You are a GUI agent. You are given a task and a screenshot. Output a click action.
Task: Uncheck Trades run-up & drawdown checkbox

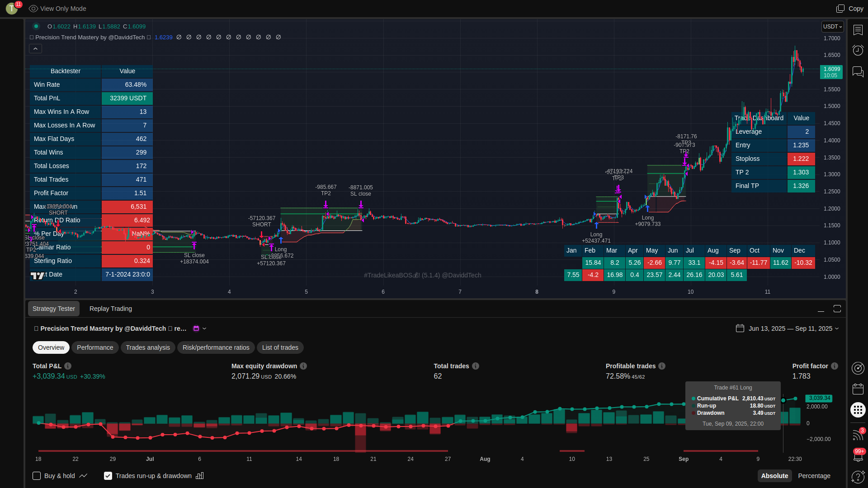(x=108, y=476)
